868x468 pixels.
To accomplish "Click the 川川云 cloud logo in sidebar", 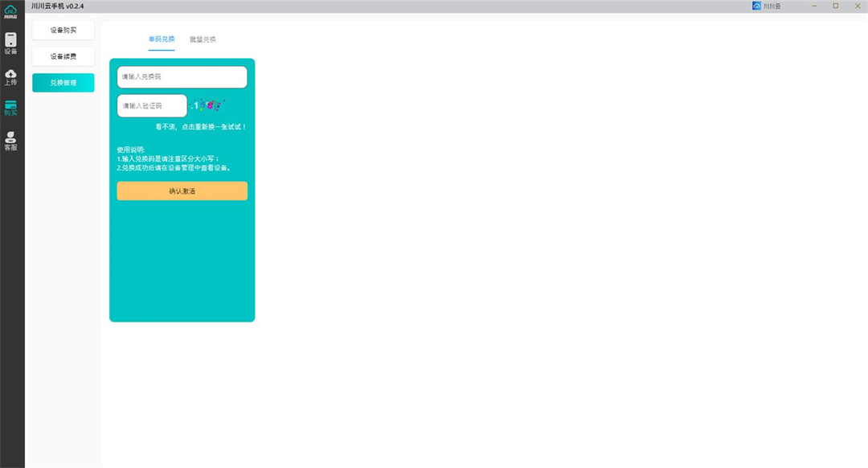I will click(10, 10).
